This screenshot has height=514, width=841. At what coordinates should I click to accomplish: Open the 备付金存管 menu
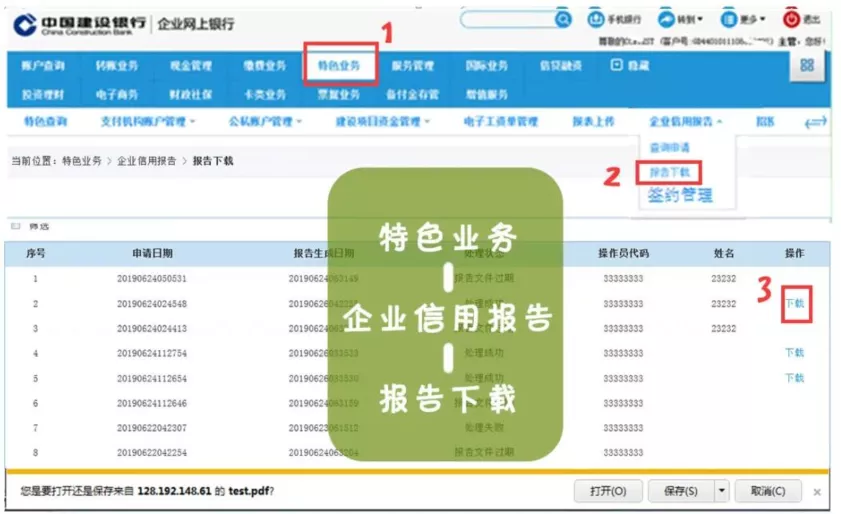[412, 95]
